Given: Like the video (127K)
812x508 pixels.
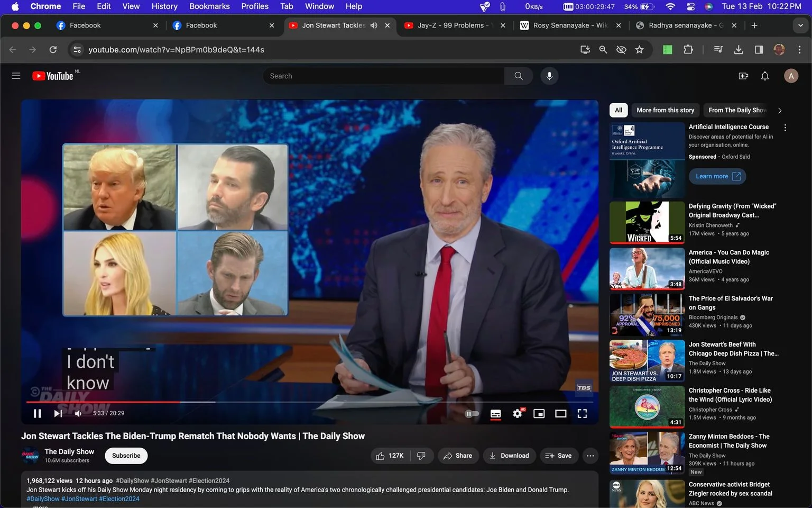Looking at the screenshot, I should point(390,456).
